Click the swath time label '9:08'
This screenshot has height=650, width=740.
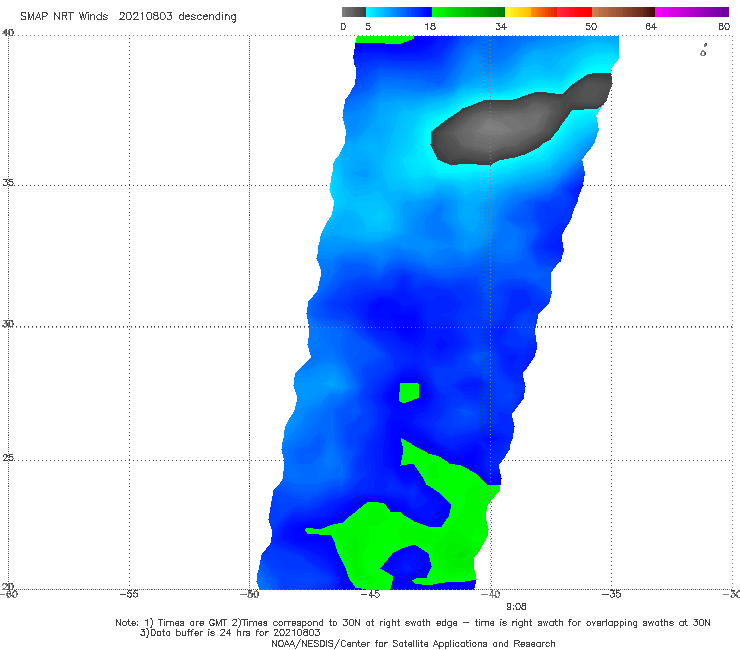pyautogui.click(x=516, y=607)
